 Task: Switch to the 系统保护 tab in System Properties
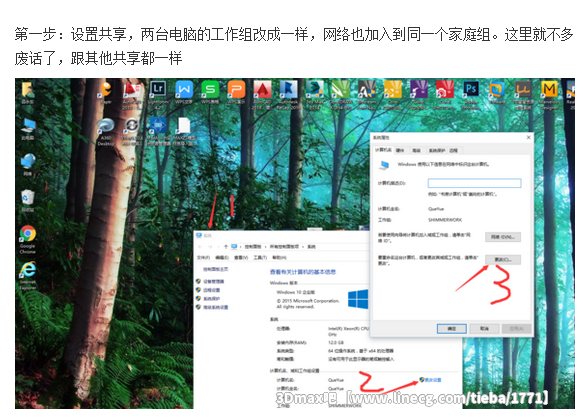point(436,150)
